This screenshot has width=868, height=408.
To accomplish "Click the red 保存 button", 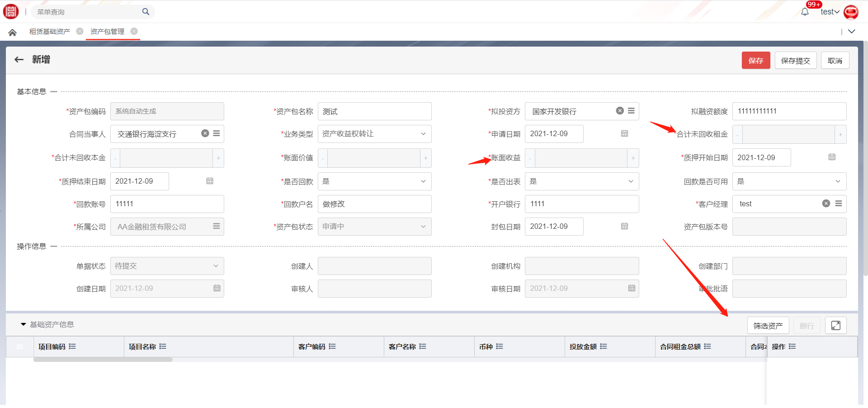I will 756,61.
